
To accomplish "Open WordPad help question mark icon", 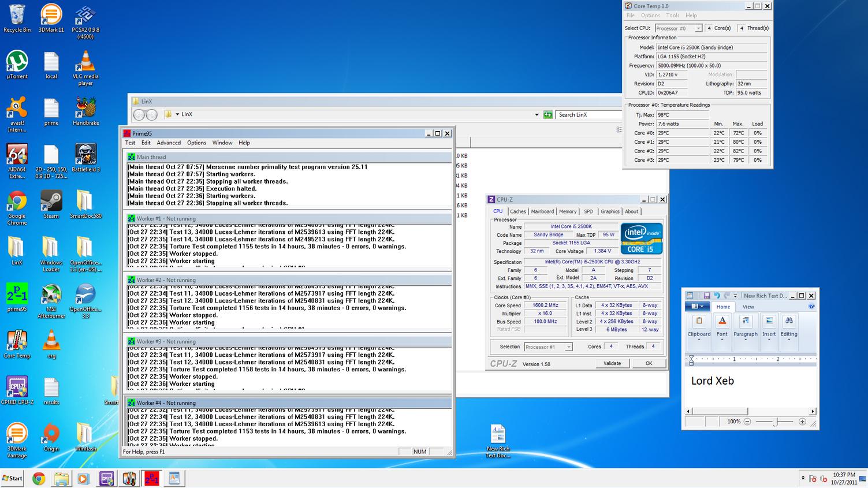I will click(x=811, y=307).
